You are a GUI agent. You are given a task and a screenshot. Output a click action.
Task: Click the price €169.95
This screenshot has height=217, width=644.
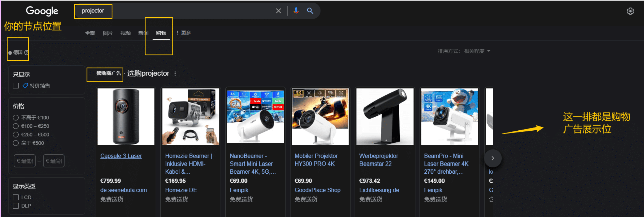coord(175,181)
